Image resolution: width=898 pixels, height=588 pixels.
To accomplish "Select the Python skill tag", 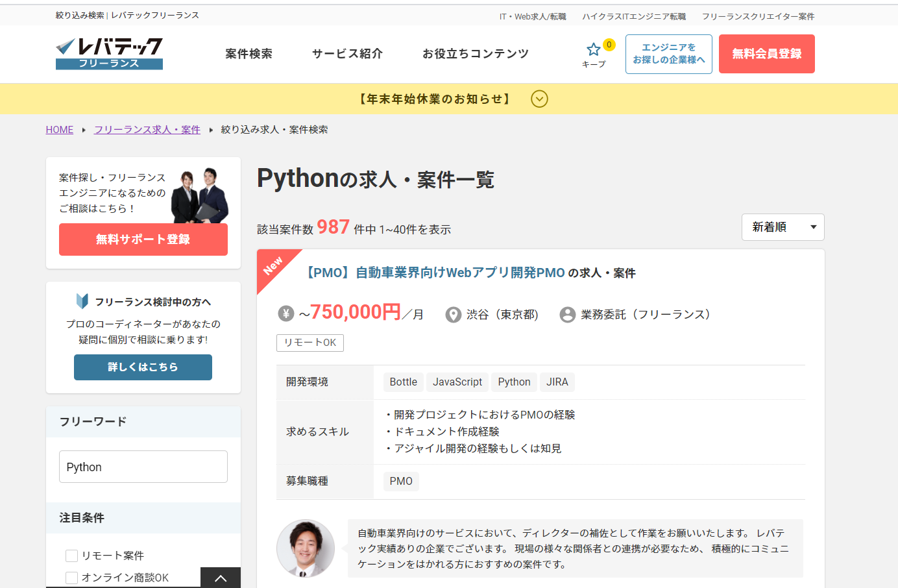I will [514, 382].
